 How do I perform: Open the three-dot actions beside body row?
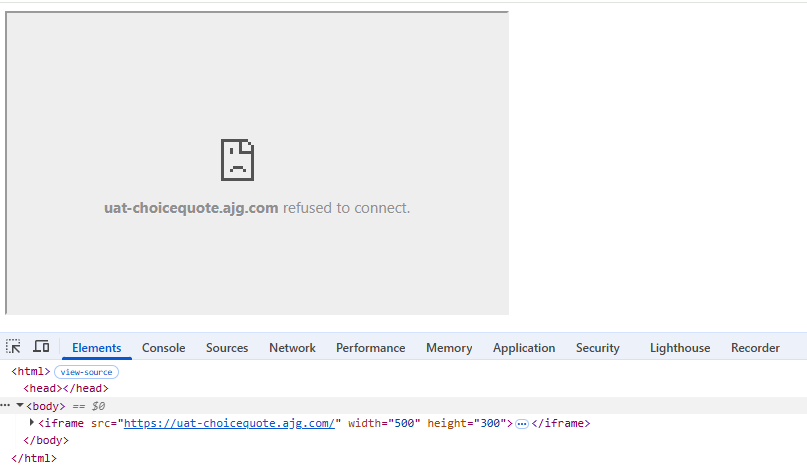[5, 405]
